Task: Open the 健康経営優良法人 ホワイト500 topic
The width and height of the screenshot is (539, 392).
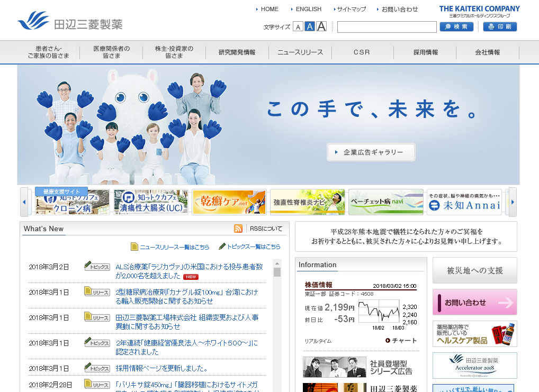Action: (x=187, y=348)
